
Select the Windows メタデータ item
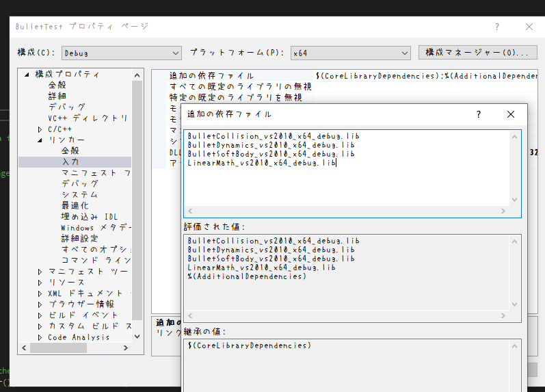coord(96,228)
